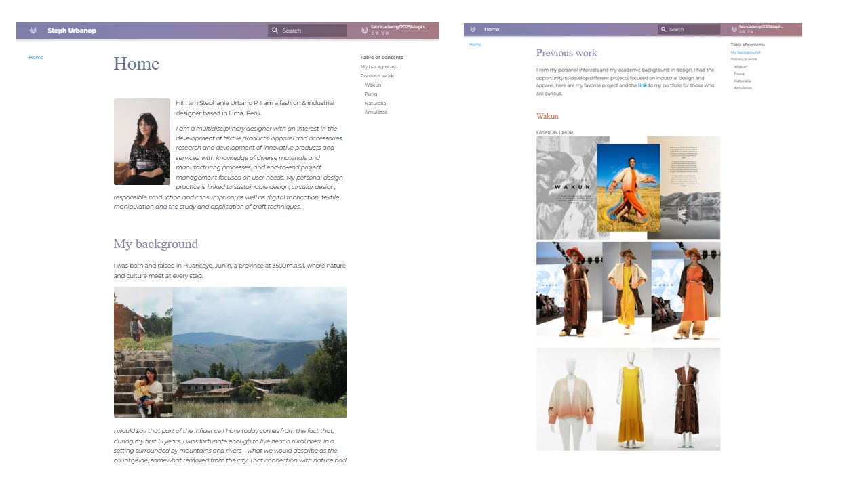Screen dimensions: 868x488
Task: Open Stephanie's portrait photo
Action: [x=142, y=142]
